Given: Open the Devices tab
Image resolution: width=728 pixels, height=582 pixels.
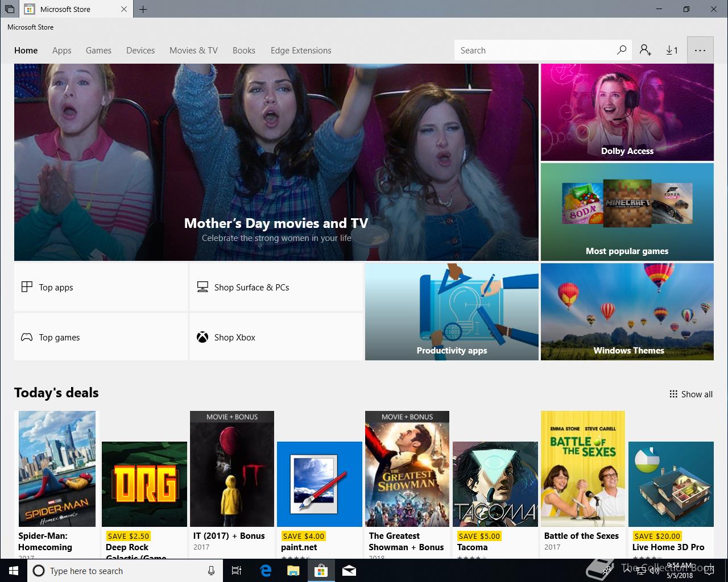Looking at the screenshot, I should pyautogui.click(x=140, y=50).
